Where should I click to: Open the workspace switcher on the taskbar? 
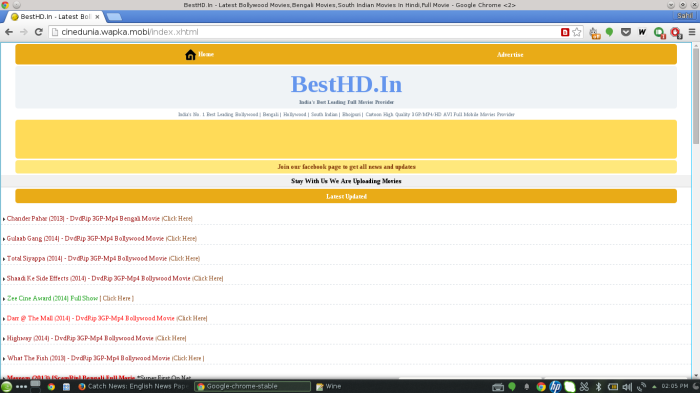coord(35,386)
